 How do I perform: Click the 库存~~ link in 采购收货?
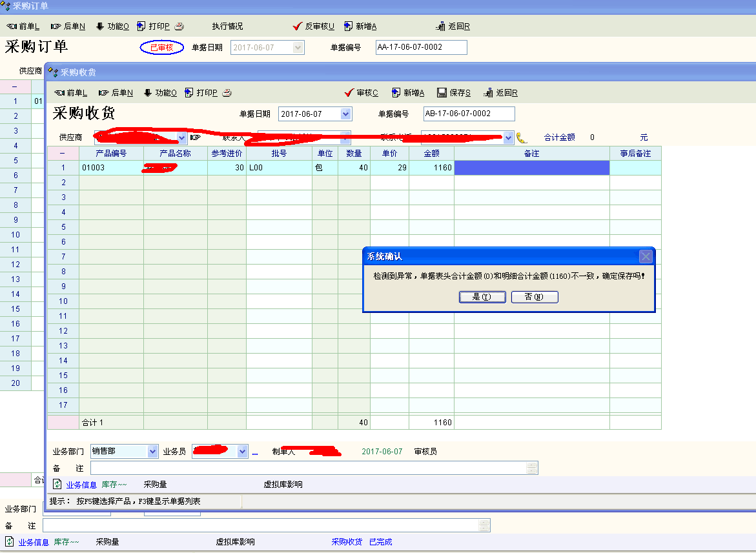pyautogui.click(x=114, y=485)
